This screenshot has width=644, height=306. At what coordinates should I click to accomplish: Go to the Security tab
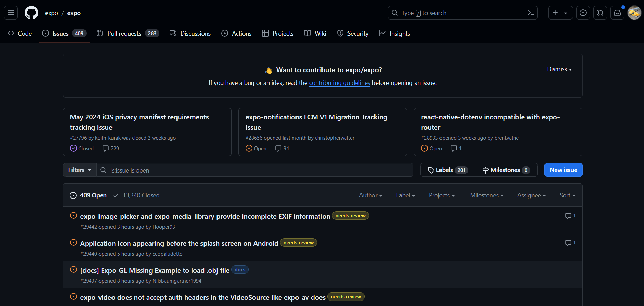pyautogui.click(x=353, y=33)
